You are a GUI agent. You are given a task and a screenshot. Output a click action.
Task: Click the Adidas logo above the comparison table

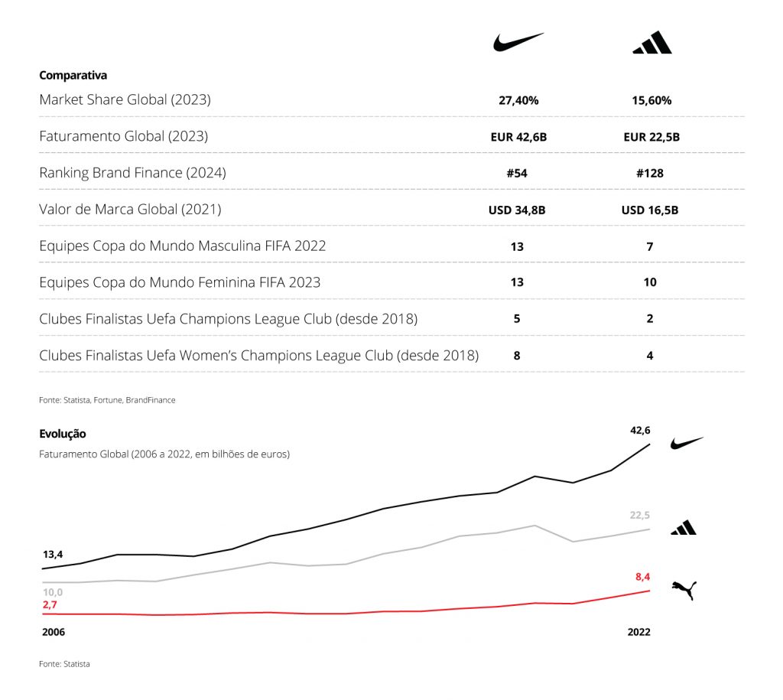point(651,43)
